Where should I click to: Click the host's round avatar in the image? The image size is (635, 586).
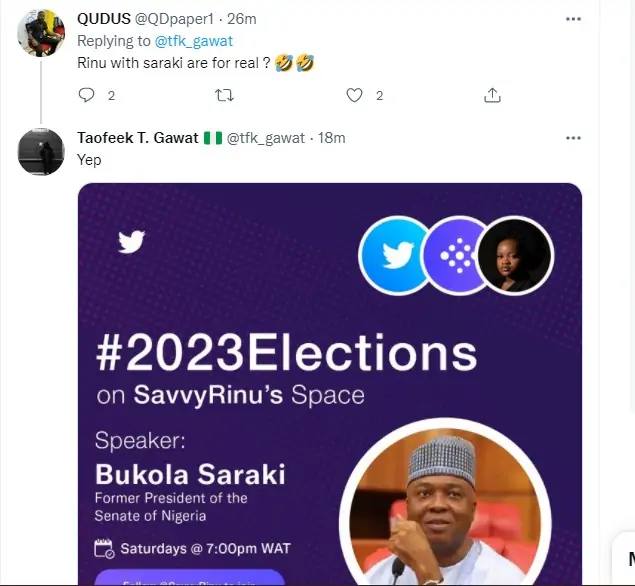(x=515, y=254)
